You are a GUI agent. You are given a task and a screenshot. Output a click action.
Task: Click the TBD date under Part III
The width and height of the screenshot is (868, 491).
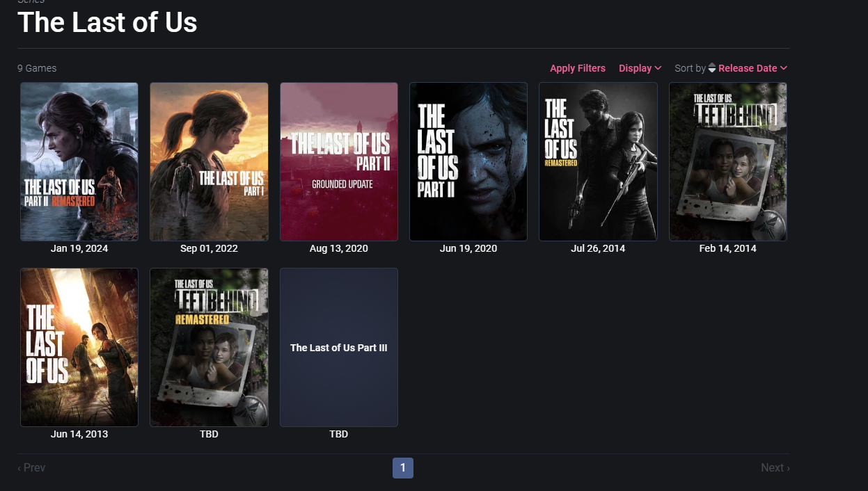[x=339, y=434]
